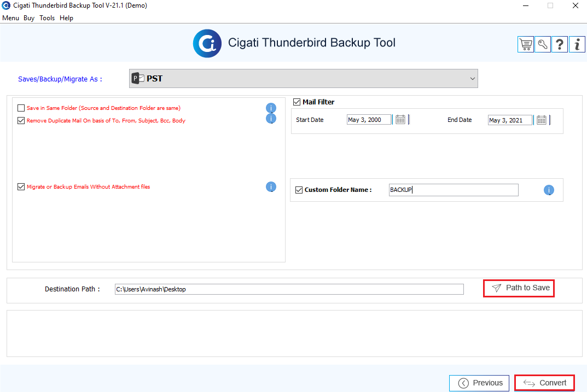Image resolution: width=587 pixels, height=392 pixels.
Task: Enable Save in Same Folder checkbox
Action: pyautogui.click(x=21, y=108)
